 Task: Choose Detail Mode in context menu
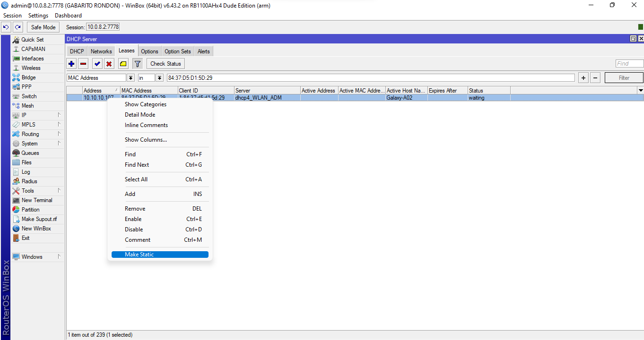(160, 115)
